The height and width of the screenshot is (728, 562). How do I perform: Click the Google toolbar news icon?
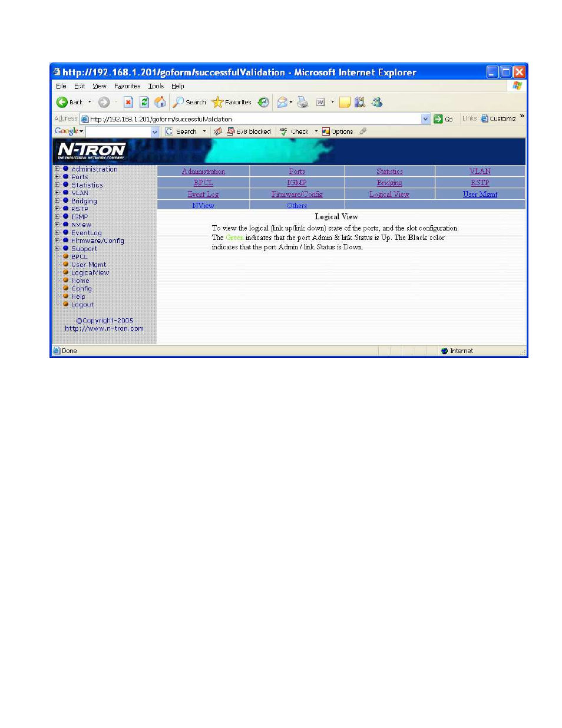[218, 131]
